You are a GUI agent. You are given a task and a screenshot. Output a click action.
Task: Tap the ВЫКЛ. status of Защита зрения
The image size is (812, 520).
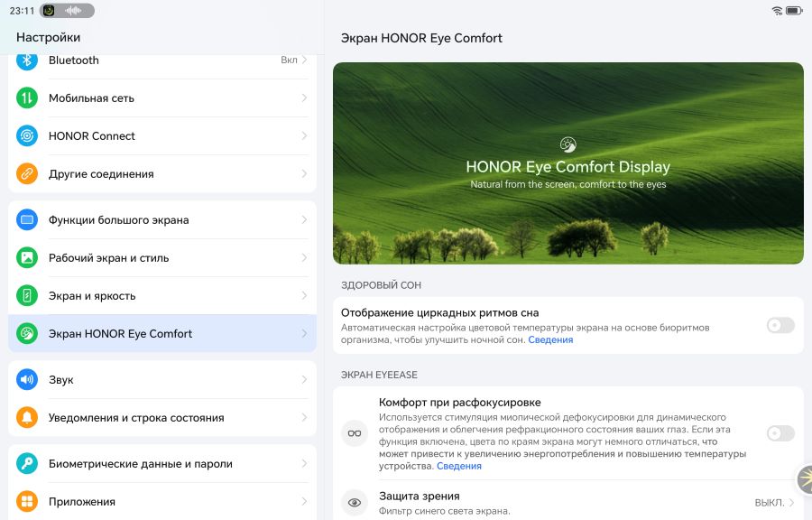[x=769, y=502]
